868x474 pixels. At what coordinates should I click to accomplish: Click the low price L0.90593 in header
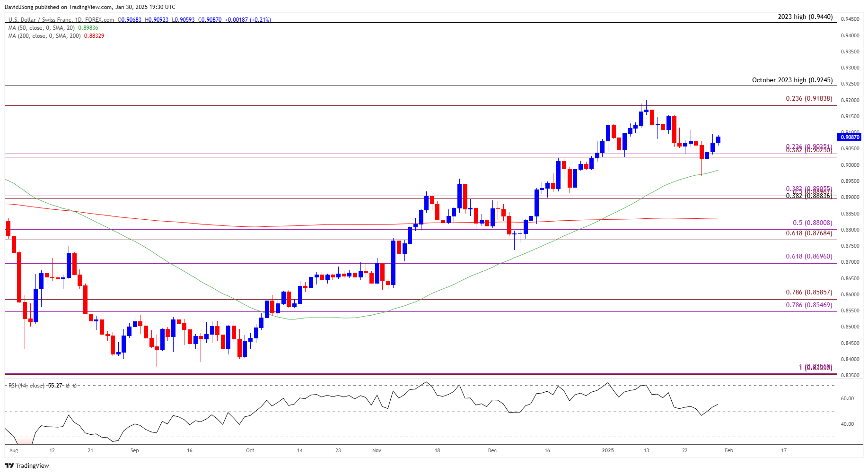(183, 20)
